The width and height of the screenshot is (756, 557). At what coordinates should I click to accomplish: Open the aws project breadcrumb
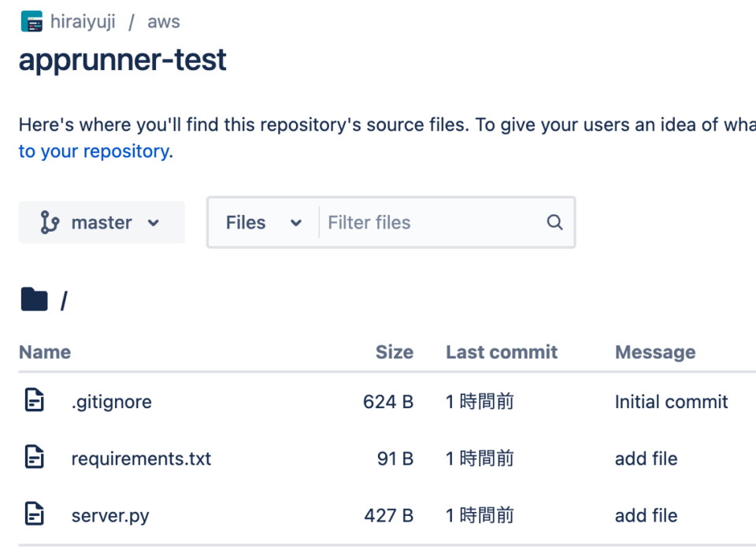click(163, 21)
